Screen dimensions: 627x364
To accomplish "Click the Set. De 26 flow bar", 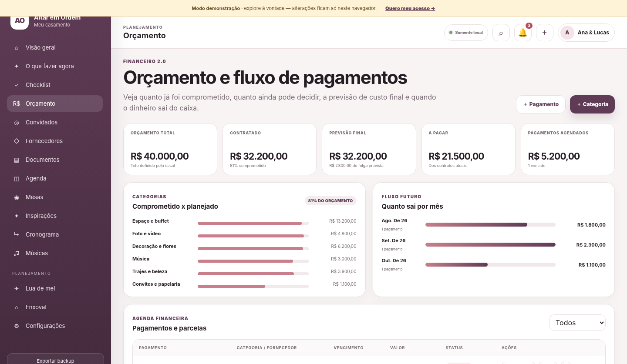I will click(490, 245).
